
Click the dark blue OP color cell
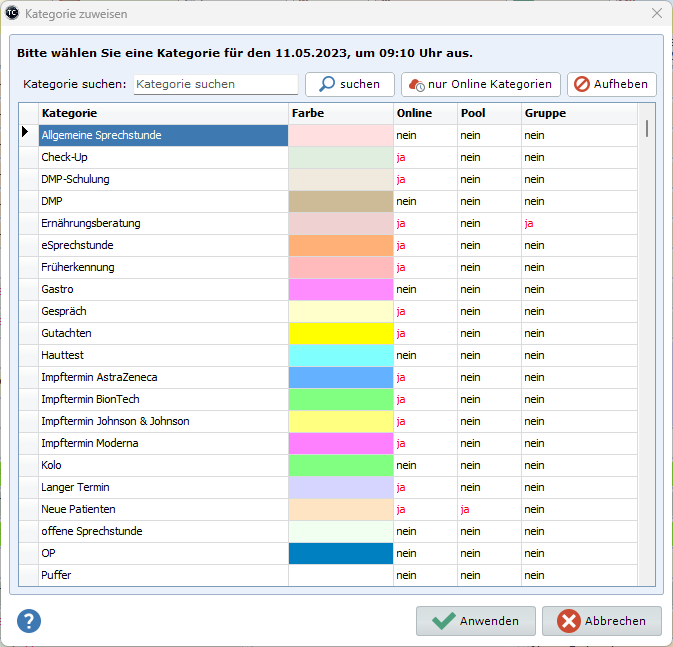coord(340,553)
